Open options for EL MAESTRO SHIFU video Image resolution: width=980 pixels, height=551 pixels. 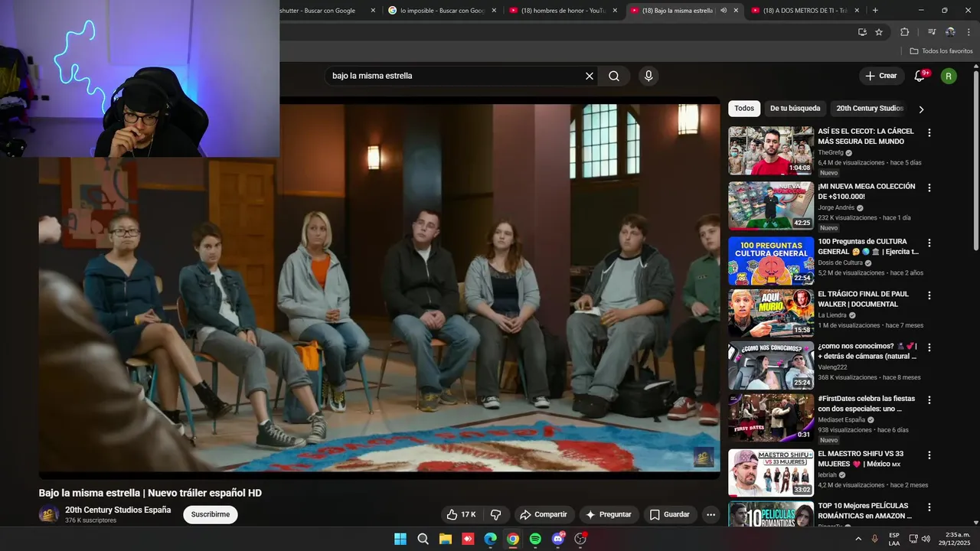pos(929,455)
